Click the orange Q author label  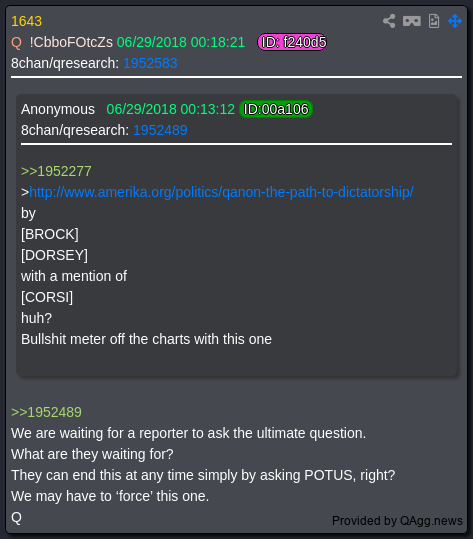pos(16,43)
